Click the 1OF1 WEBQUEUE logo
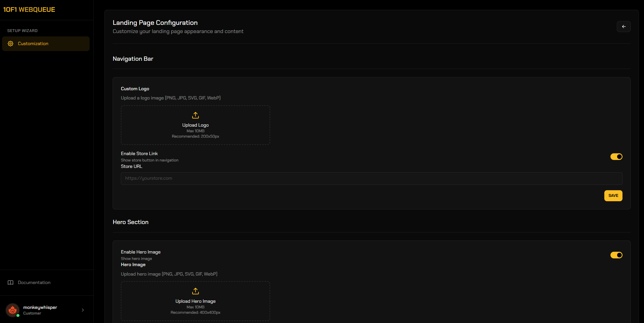644x323 pixels. point(29,9)
